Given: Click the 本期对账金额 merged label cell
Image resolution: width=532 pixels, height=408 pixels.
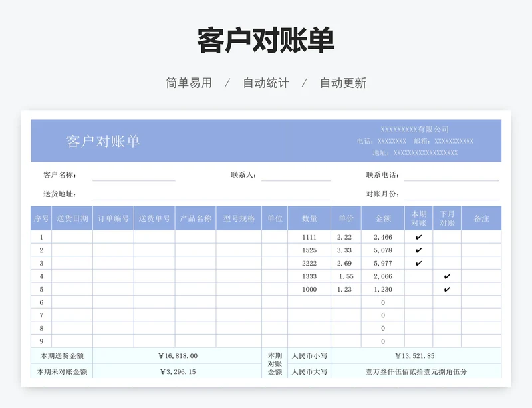Looking at the screenshot, I should click(x=275, y=363).
